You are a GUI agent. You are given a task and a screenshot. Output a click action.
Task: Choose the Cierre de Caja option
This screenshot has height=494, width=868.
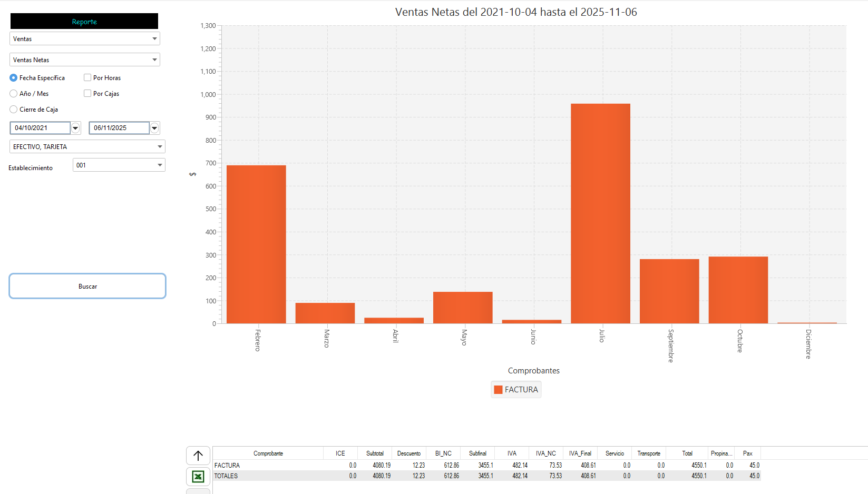[x=14, y=110]
